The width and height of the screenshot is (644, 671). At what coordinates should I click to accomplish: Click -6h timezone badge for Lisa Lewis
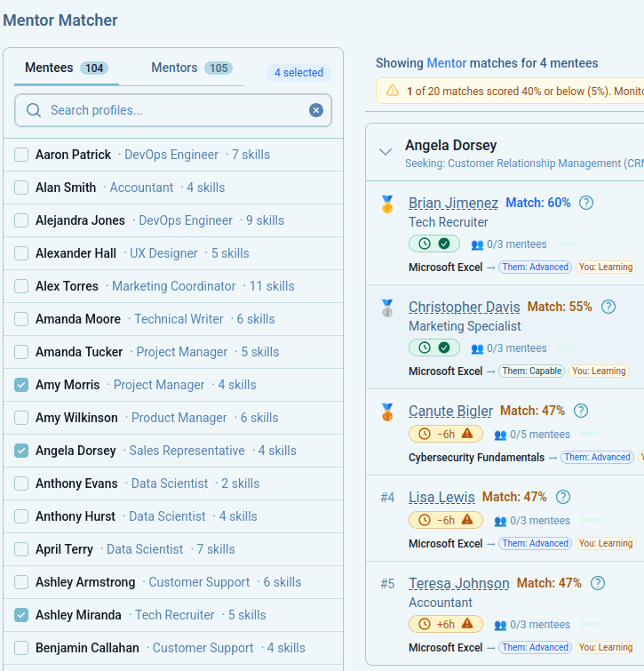click(446, 521)
